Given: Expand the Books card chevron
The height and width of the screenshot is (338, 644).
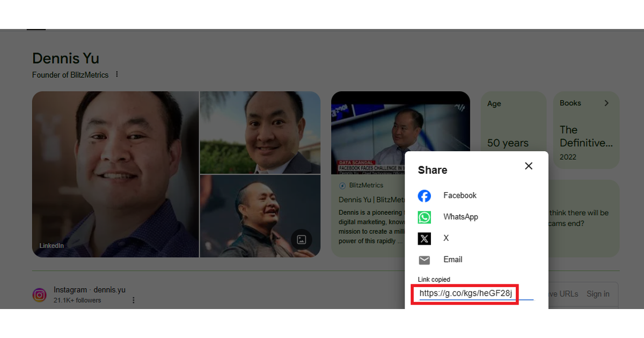Looking at the screenshot, I should (x=606, y=103).
